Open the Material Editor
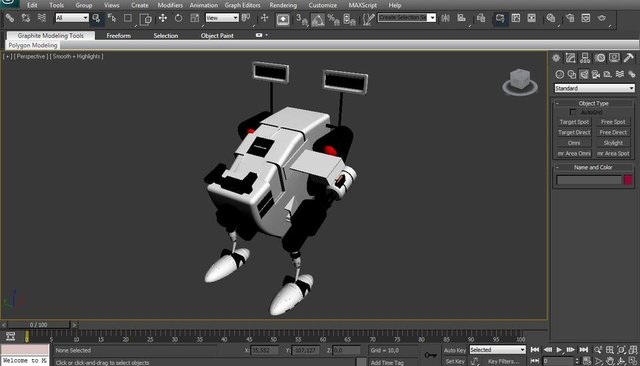The height and width of the screenshot is (366, 640). [x=551, y=18]
